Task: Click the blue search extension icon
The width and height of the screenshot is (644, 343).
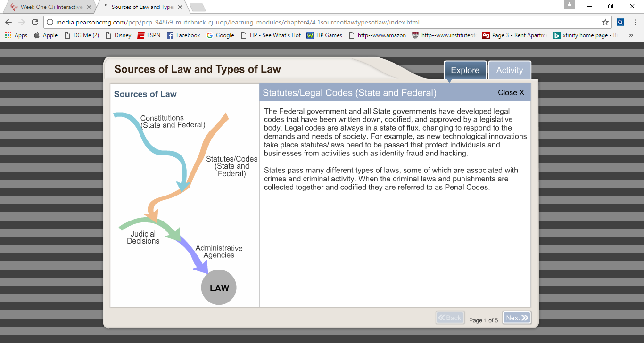Action: point(620,22)
